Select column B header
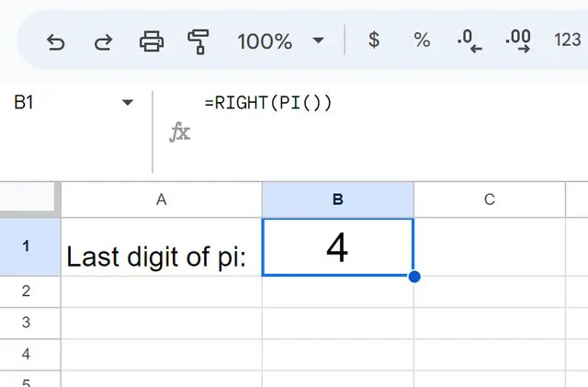Viewport: 588px width, 387px height. 338,199
